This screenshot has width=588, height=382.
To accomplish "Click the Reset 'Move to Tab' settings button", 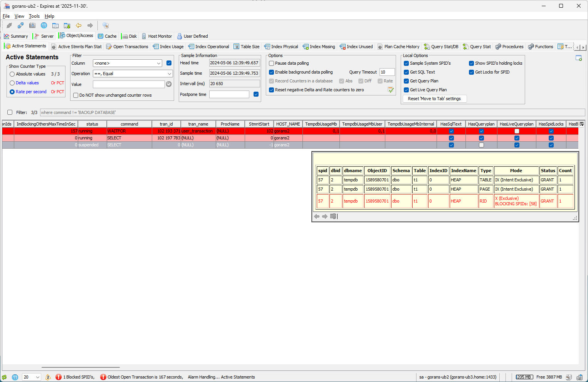I will [434, 99].
